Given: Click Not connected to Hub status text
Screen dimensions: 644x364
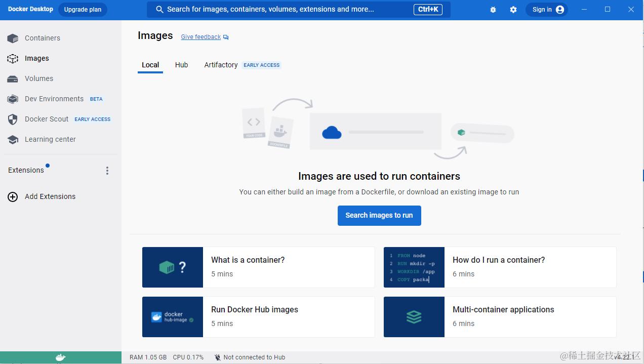Looking at the screenshot, I should [x=254, y=357].
